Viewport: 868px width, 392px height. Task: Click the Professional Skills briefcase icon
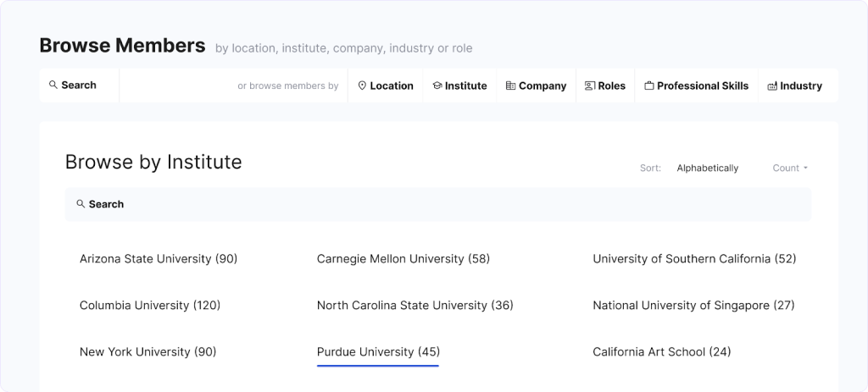(x=649, y=86)
